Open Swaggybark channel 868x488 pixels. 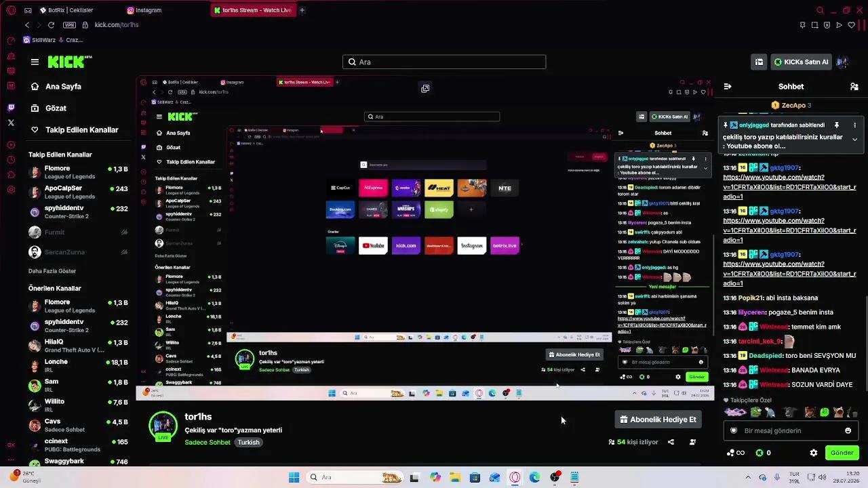click(78, 462)
